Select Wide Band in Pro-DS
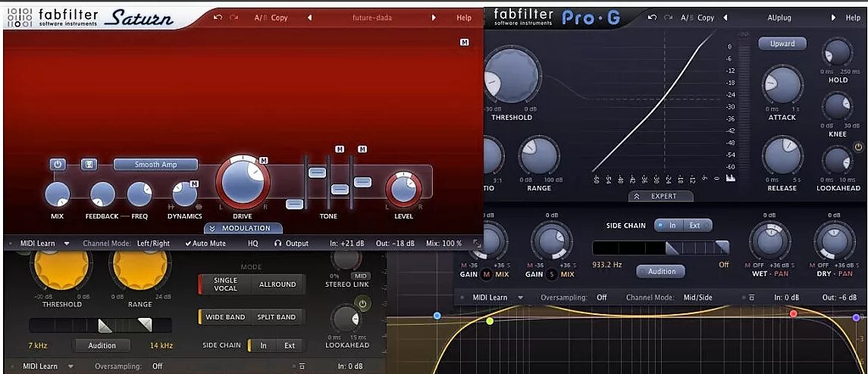This screenshot has width=868, height=374. [x=224, y=318]
